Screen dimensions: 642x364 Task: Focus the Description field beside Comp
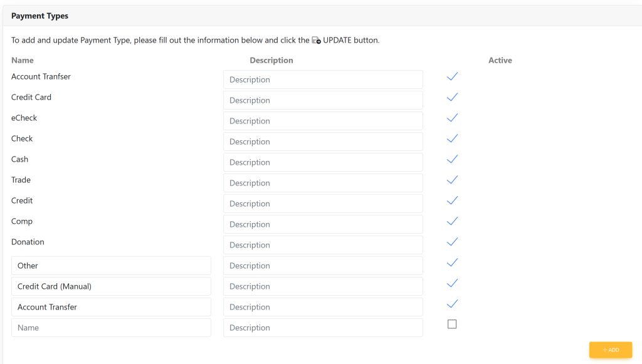[x=323, y=224]
